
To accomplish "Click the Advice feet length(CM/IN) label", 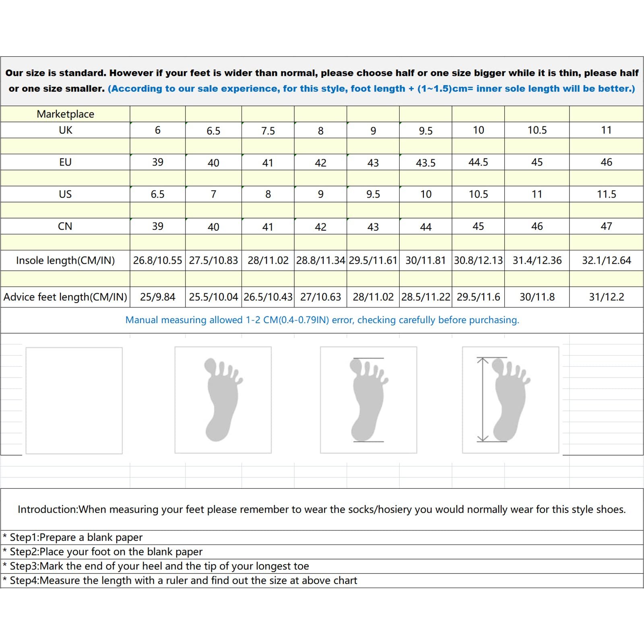I will pyautogui.click(x=65, y=297).
